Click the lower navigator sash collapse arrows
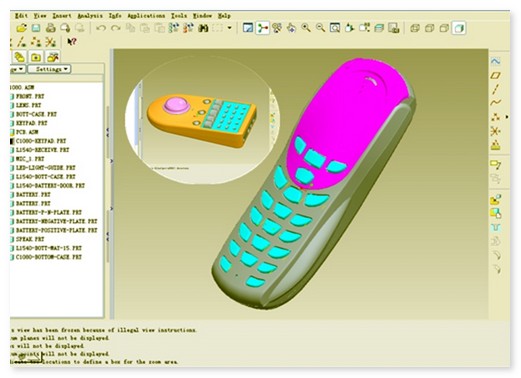 [108, 237]
